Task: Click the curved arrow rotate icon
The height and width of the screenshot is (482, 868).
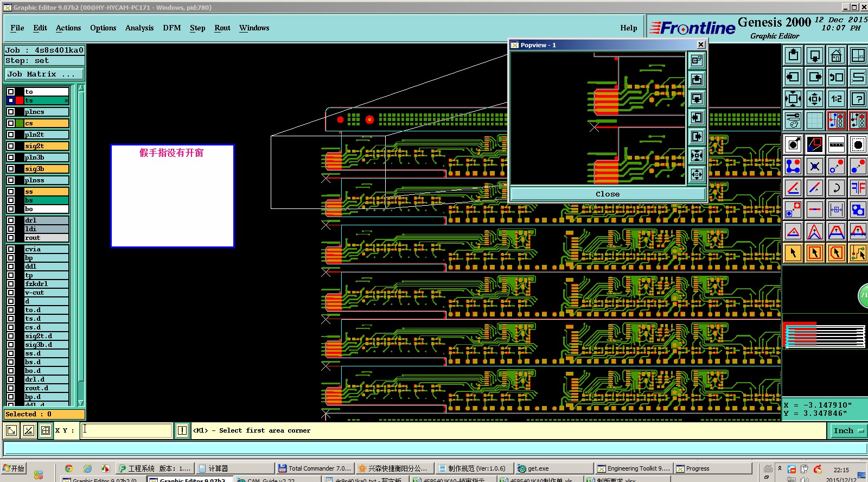Action: pyautogui.click(x=837, y=188)
